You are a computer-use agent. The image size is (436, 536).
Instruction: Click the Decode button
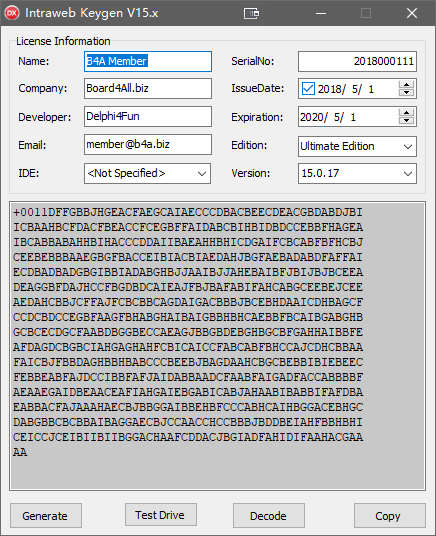[269, 515]
